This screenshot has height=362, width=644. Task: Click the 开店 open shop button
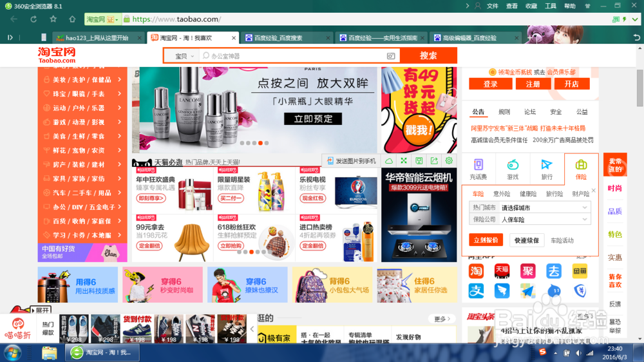[572, 84]
